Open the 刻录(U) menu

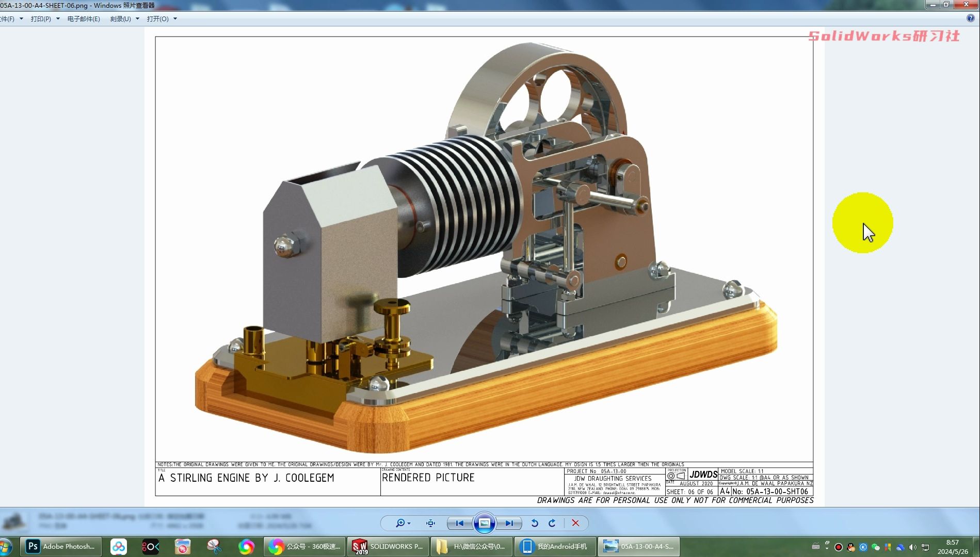pyautogui.click(x=120, y=19)
